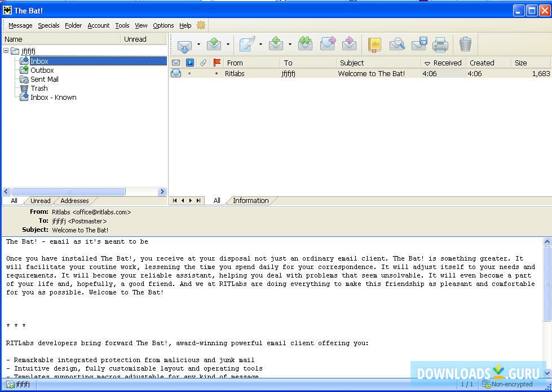The height and width of the screenshot is (392, 552).
Task: Click the Reply to All icon
Action: (x=305, y=45)
